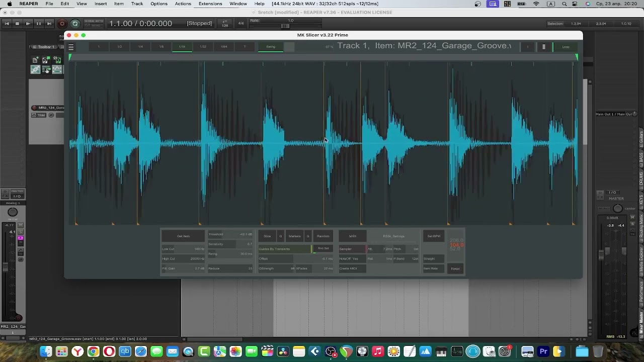
Task: Select the 104.0 BPM value
Action: pyautogui.click(x=456, y=245)
